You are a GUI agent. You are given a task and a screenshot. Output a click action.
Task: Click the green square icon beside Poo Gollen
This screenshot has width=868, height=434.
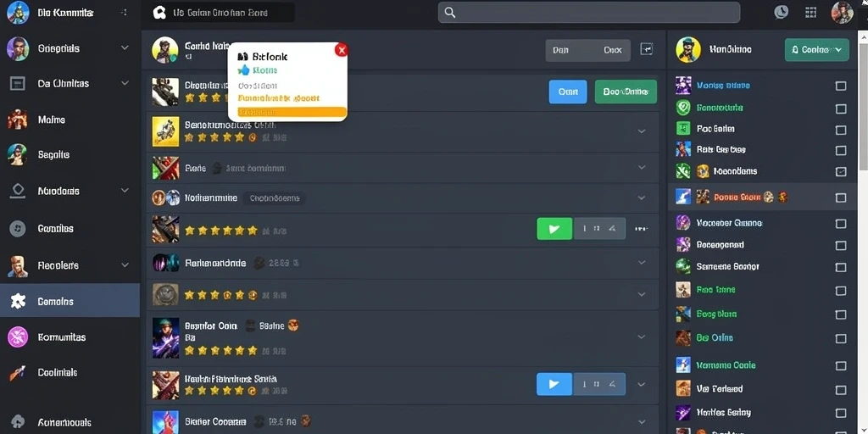point(683,129)
